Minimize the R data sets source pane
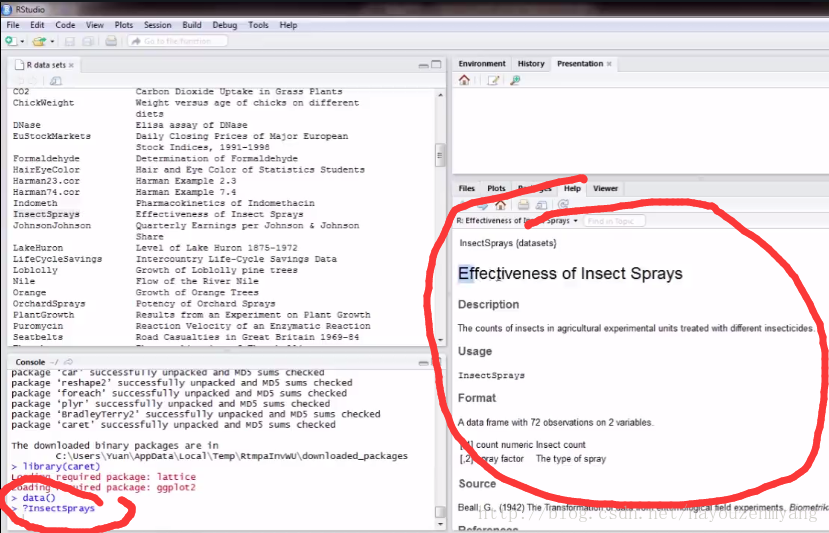Screen dimensions: 829x533 tap(423, 65)
